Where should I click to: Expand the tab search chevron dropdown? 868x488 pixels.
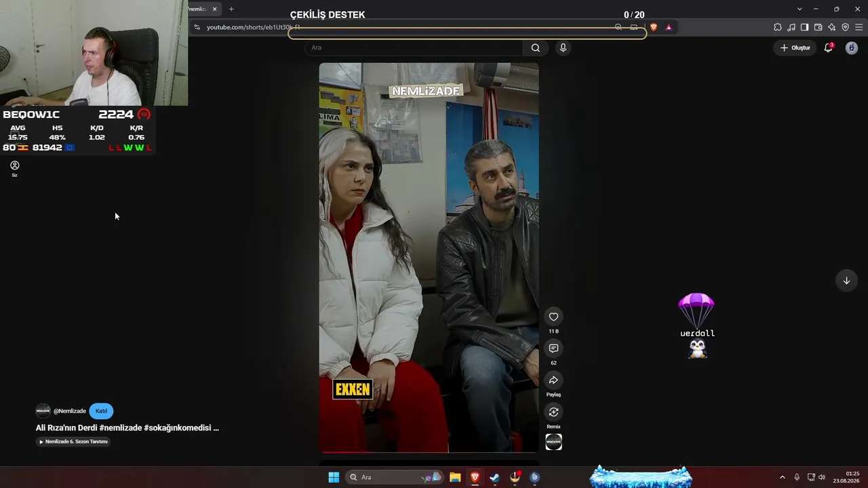[800, 9]
